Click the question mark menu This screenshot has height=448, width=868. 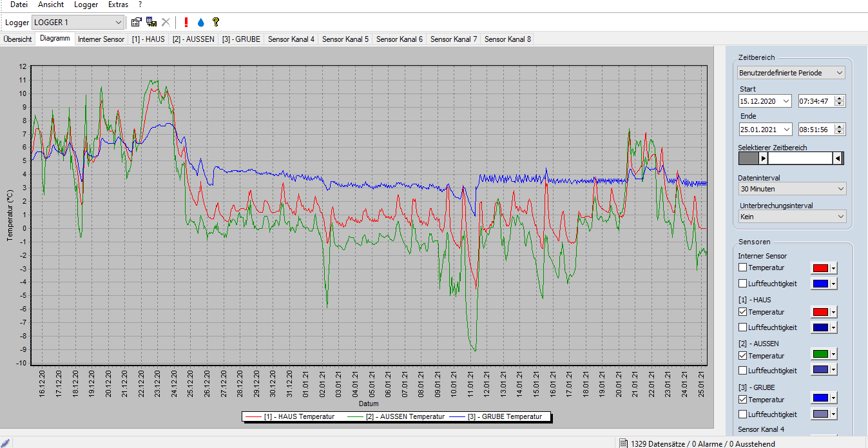click(x=140, y=5)
